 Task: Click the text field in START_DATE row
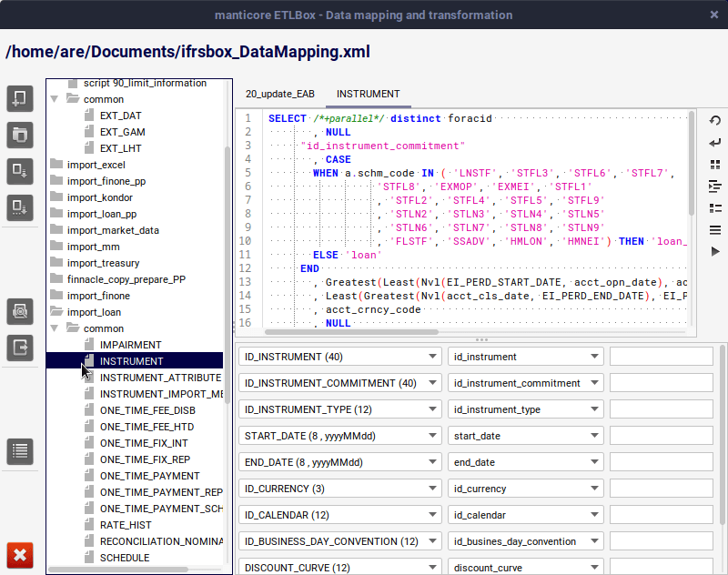tap(662, 436)
